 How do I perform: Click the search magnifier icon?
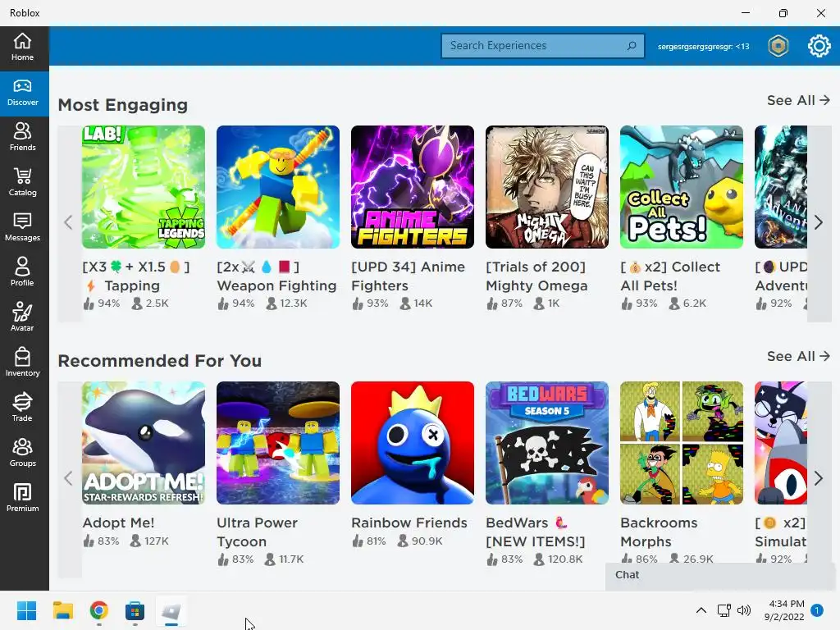pos(632,46)
